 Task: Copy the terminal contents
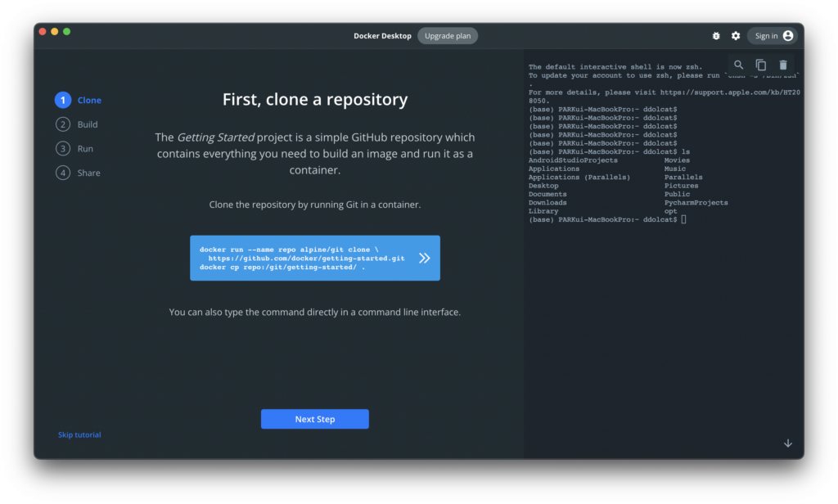pyautogui.click(x=761, y=65)
